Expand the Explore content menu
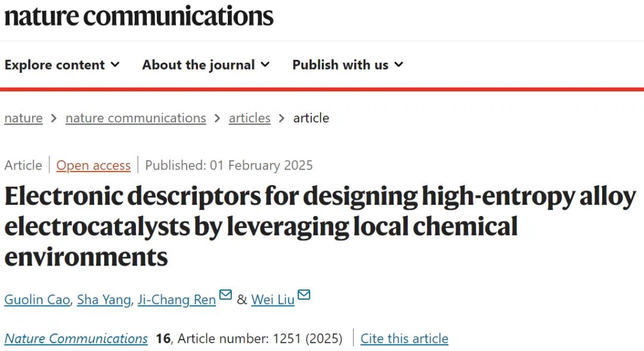The image size is (644, 351). [x=62, y=65]
